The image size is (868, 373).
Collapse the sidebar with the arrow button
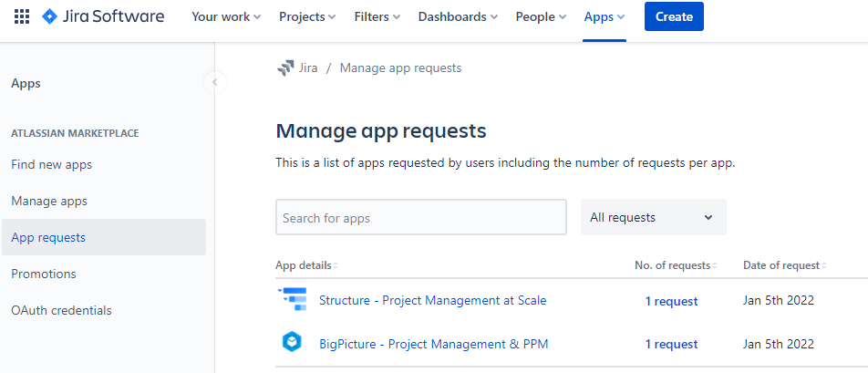[215, 83]
